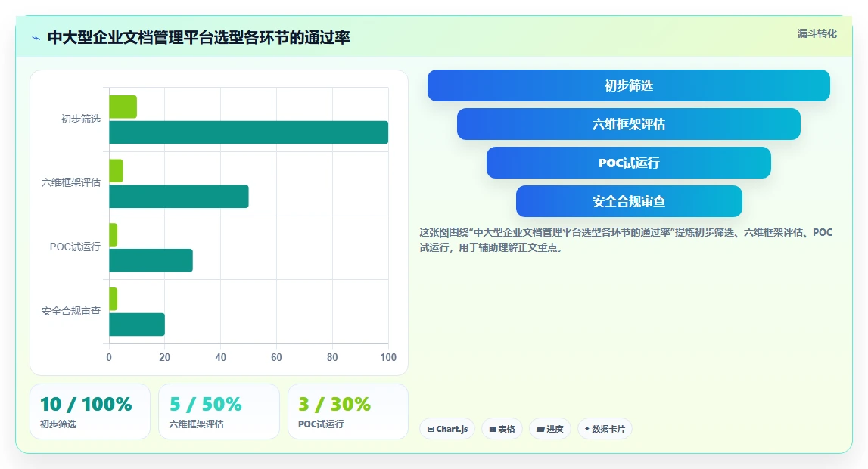Image resolution: width=868 pixels, height=469 pixels.
Task: Open the 3 / 30% POC试运行 data card
Action: coord(347,412)
